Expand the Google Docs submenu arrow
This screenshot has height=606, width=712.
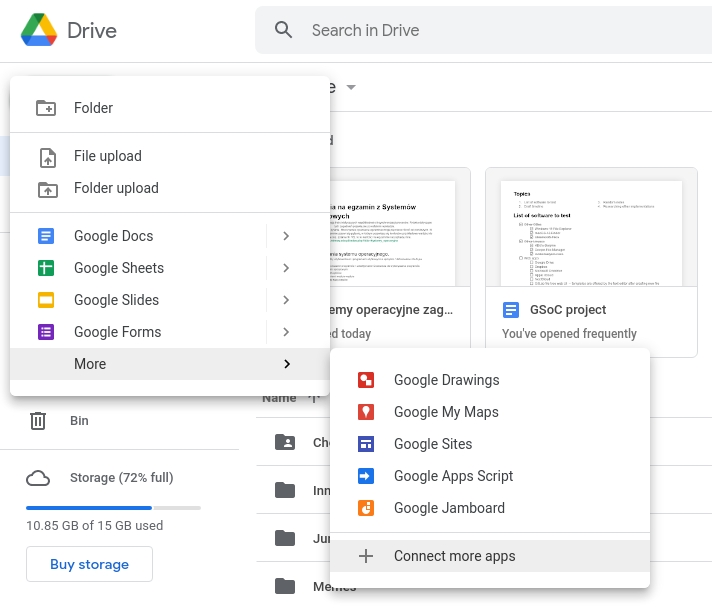pos(286,236)
